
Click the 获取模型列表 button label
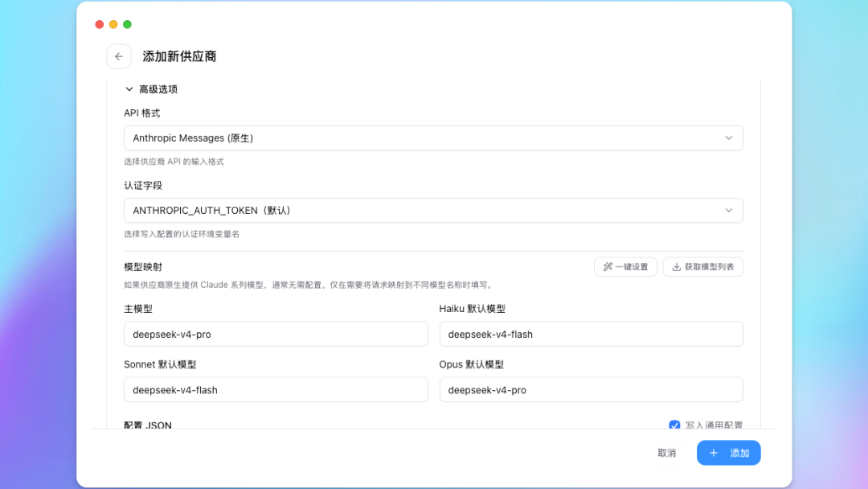709,267
